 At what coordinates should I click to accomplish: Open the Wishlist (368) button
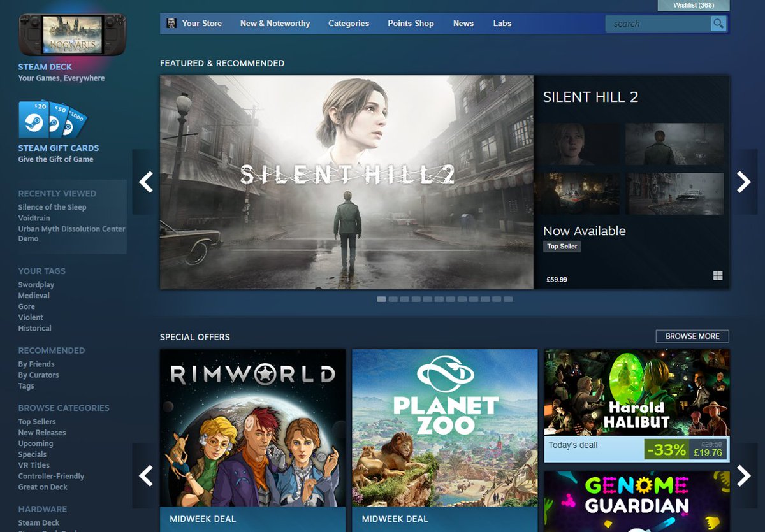(x=694, y=5)
